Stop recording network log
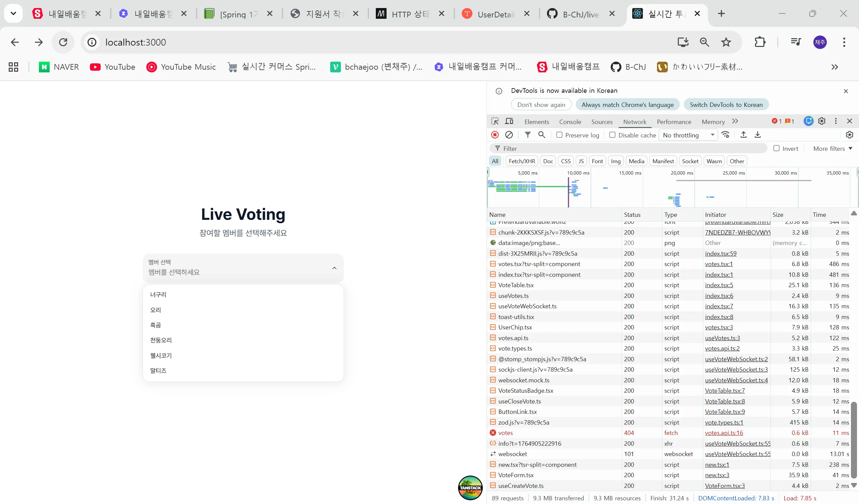 coord(495,135)
